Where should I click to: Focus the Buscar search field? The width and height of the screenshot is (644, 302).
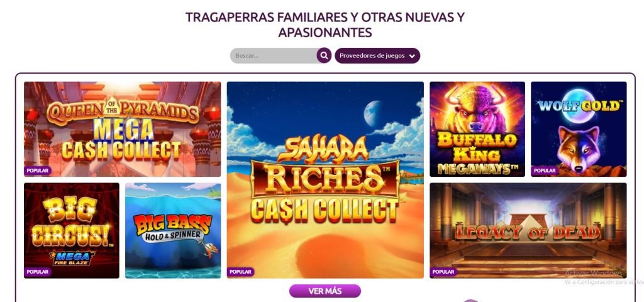click(274, 55)
